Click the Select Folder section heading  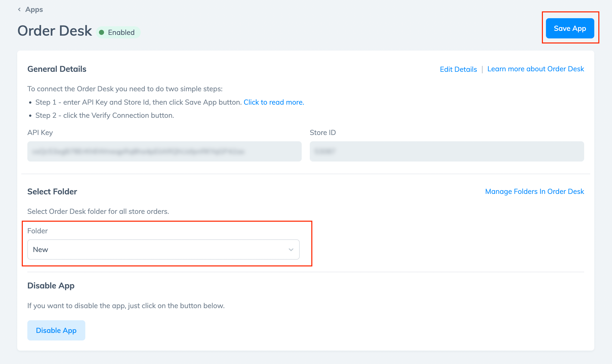click(52, 191)
